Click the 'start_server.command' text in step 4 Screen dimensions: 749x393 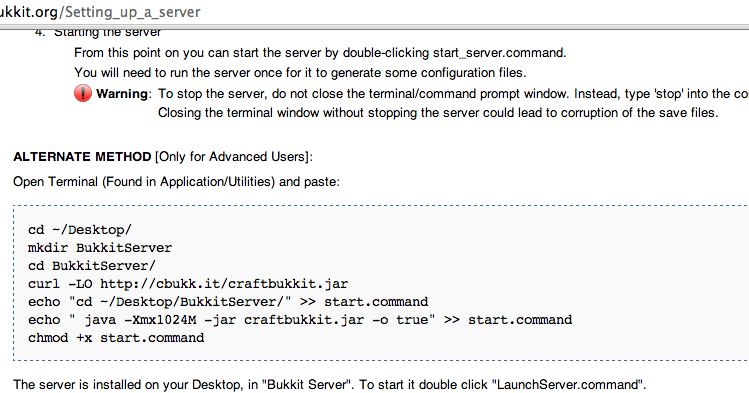click(x=498, y=53)
